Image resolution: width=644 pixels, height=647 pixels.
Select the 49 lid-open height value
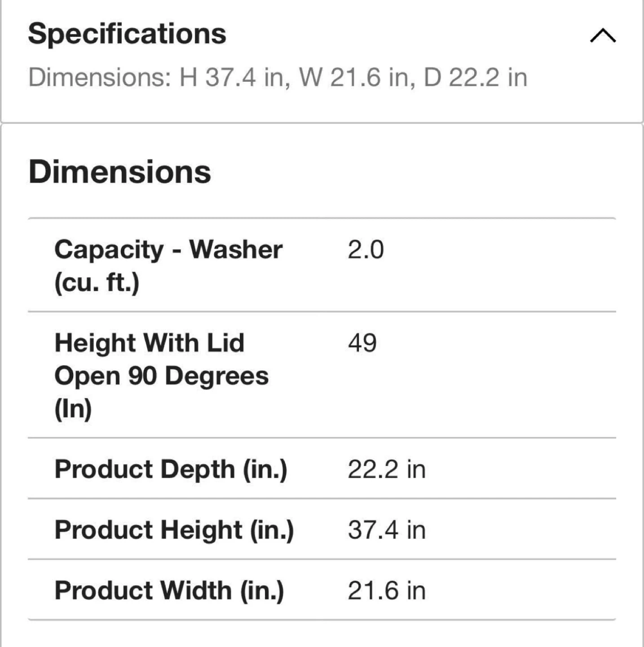tap(362, 343)
